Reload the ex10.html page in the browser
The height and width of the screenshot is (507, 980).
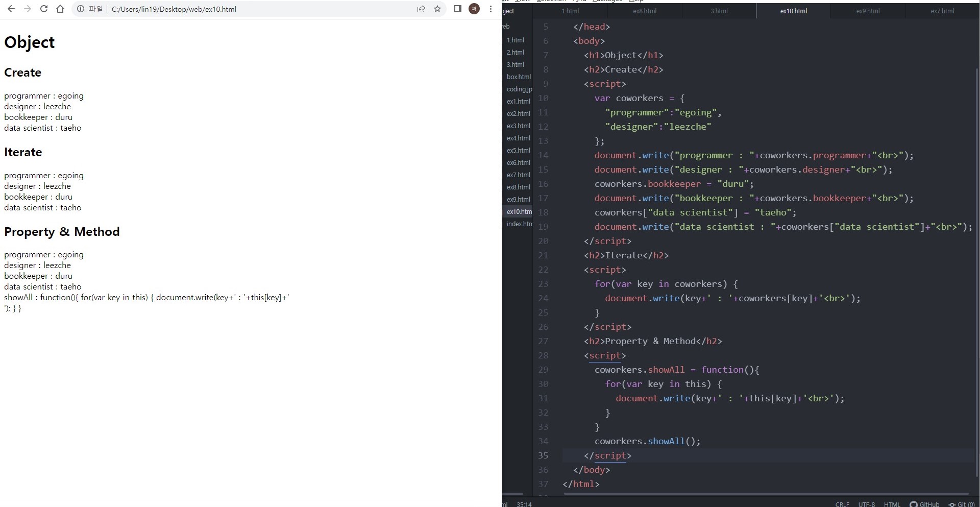point(44,9)
